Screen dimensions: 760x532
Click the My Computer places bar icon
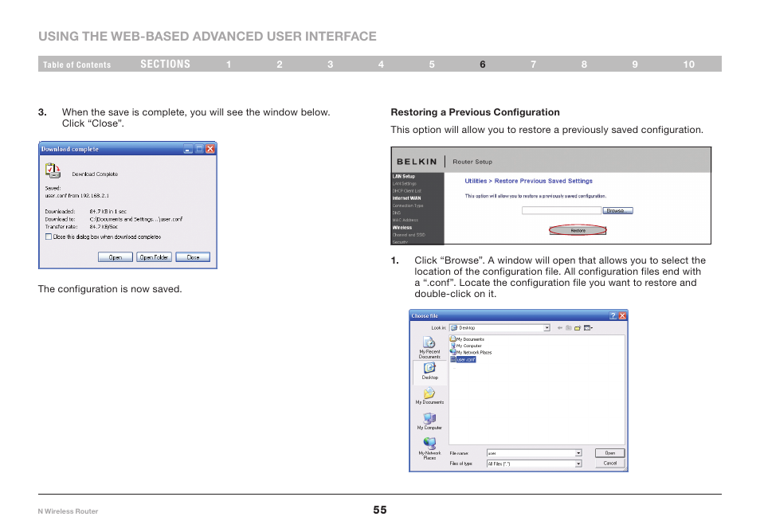click(x=429, y=421)
